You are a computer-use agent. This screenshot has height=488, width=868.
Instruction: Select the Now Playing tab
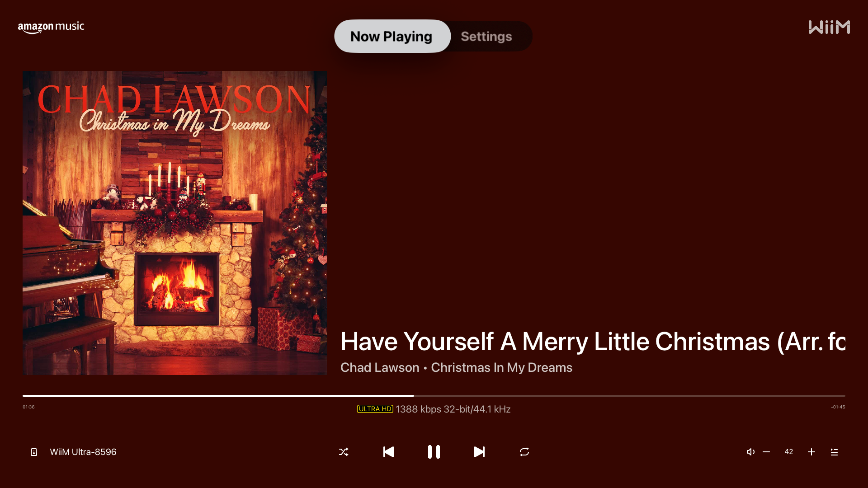pos(392,36)
